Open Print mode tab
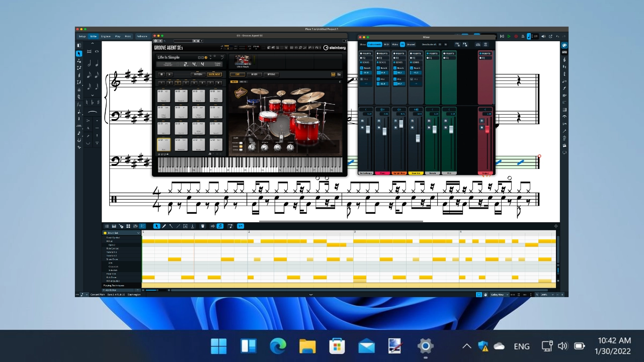This screenshot has height=362, width=644. click(x=128, y=36)
